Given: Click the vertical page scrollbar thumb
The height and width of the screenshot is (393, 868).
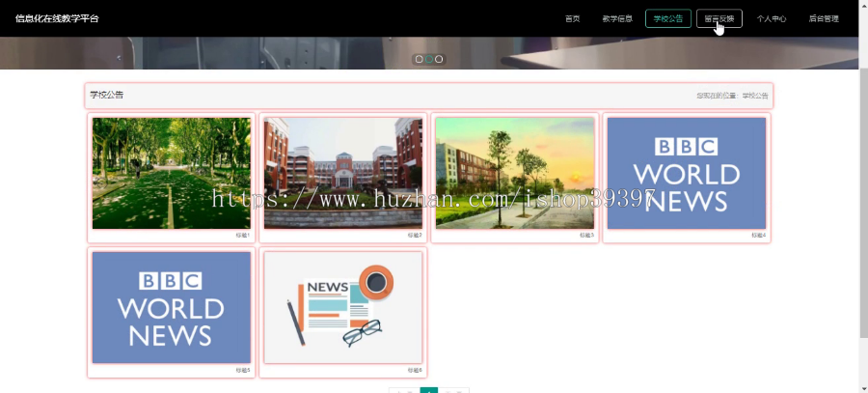Looking at the screenshot, I should click(x=863, y=203).
